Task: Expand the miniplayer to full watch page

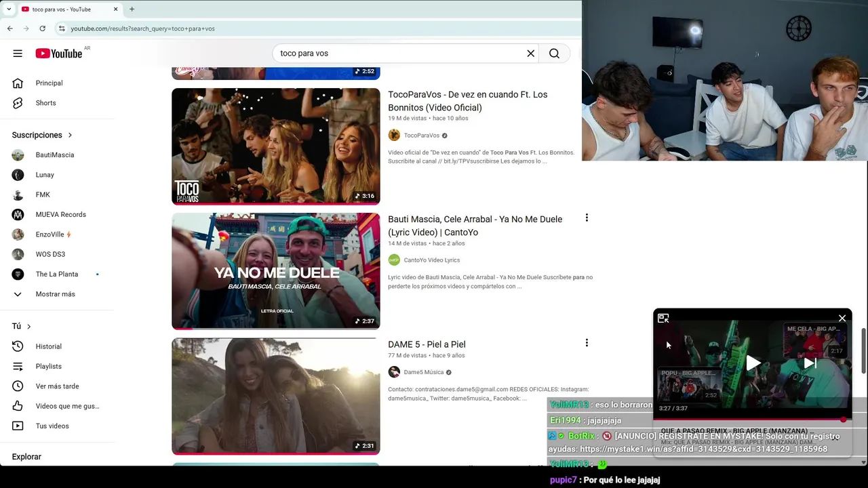Action: tap(663, 319)
